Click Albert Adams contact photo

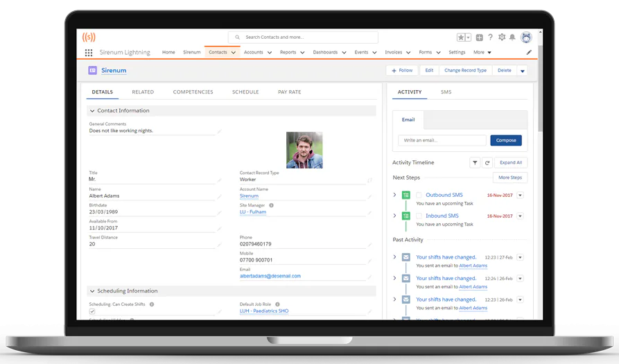pyautogui.click(x=304, y=150)
